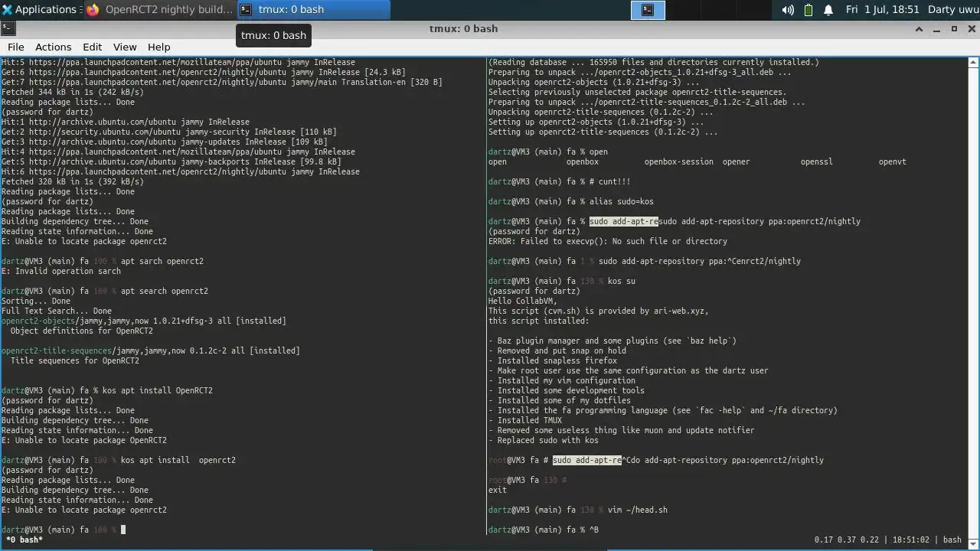Open the Actions menu
The width and height of the screenshot is (980, 551).
coord(53,47)
